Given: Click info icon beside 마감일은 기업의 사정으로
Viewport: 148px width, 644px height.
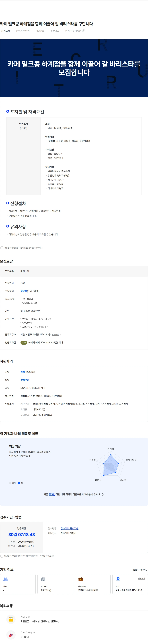Looking at the screenshot, I should pos(2,556).
